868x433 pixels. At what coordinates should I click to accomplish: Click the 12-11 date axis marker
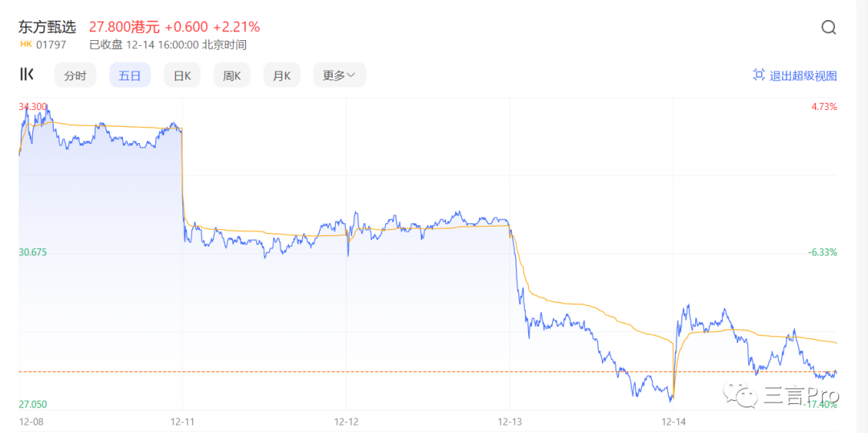[182, 421]
